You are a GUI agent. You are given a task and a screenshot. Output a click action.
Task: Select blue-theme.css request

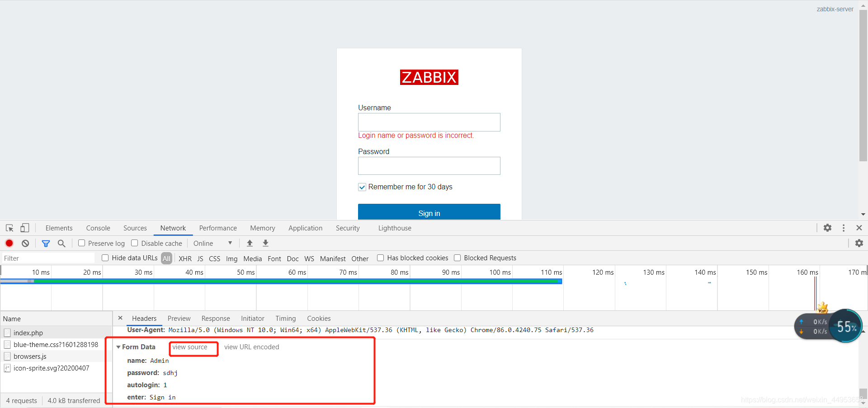[56, 344]
